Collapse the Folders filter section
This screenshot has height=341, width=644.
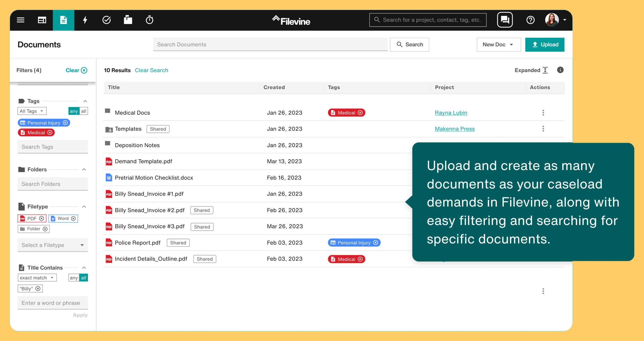(84, 169)
